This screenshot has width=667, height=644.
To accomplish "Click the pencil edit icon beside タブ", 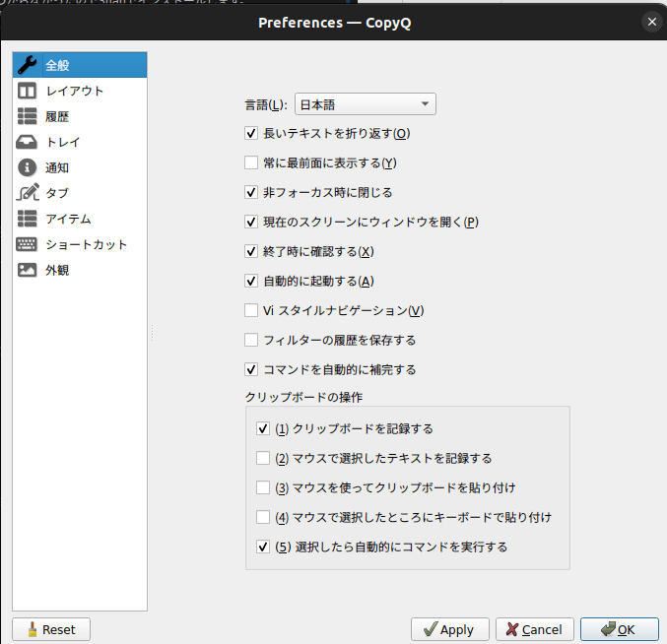I will click(28, 192).
